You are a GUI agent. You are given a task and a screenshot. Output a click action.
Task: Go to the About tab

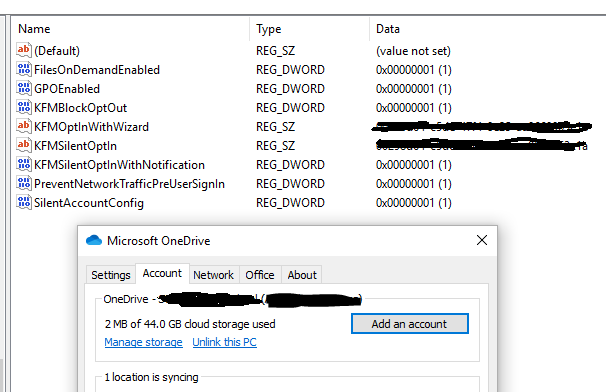pos(302,275)
